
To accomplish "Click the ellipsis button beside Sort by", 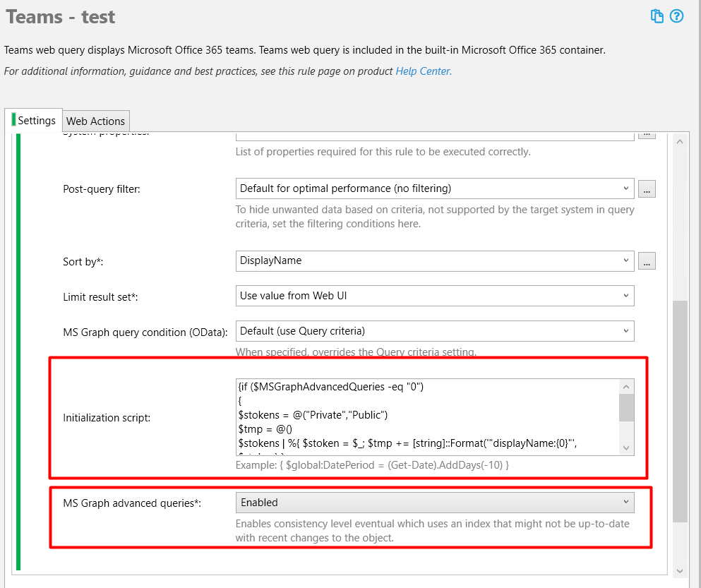I will coord(647,260).
